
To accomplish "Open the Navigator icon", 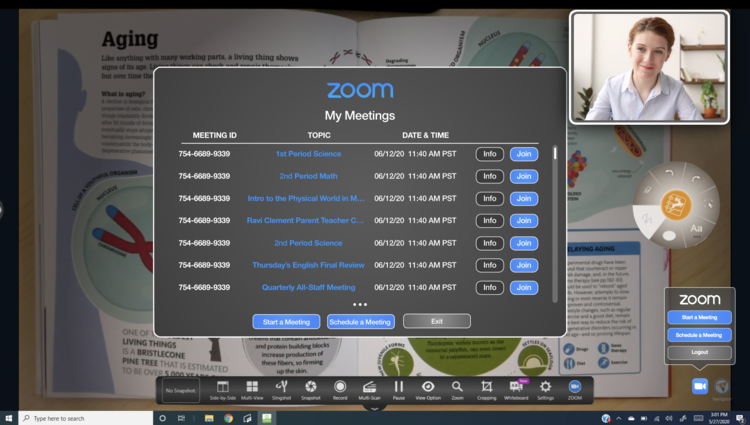I will (722, 386).
